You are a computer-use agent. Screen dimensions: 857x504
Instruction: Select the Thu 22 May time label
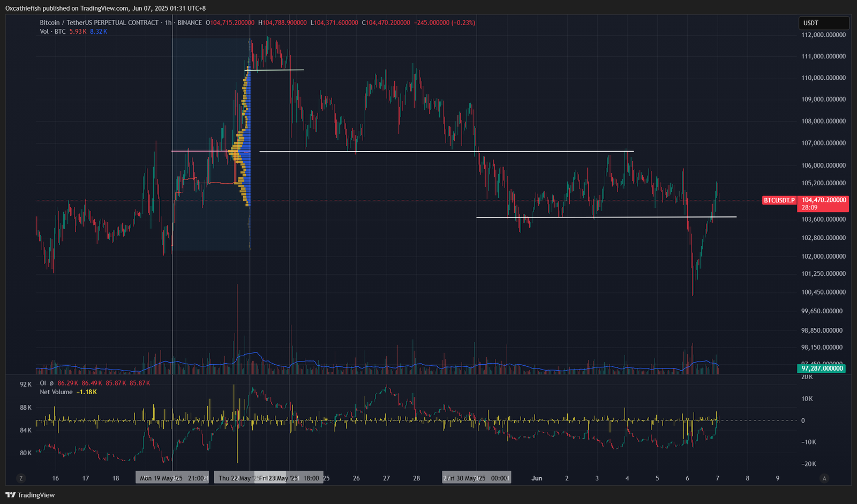pyautogui.click(x=235, y=478)
